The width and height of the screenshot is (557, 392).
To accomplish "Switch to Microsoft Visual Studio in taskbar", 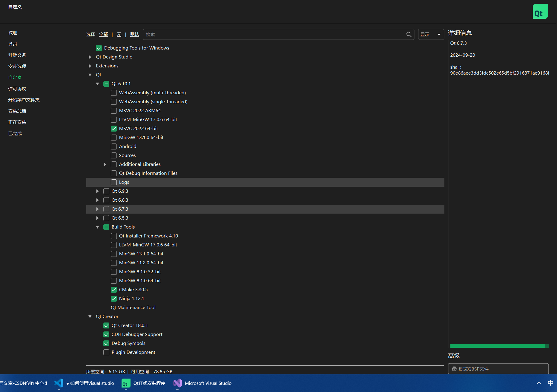I will [x=202, y=383].
